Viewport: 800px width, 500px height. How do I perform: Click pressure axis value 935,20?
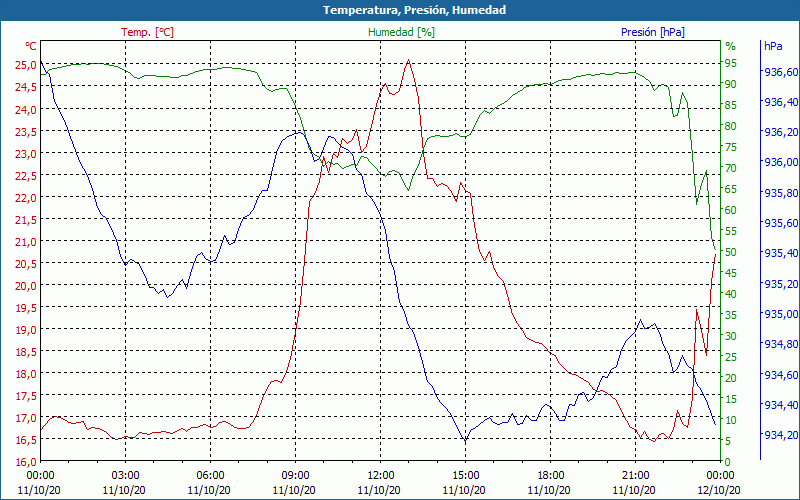(780, 284)
